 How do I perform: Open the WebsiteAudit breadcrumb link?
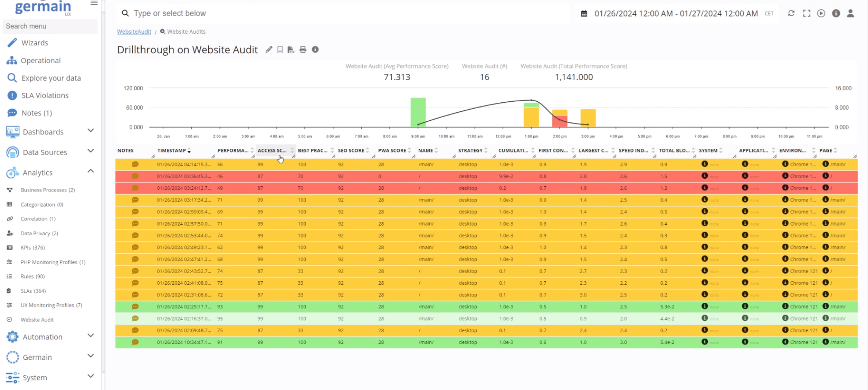click(x=134, y=31)
